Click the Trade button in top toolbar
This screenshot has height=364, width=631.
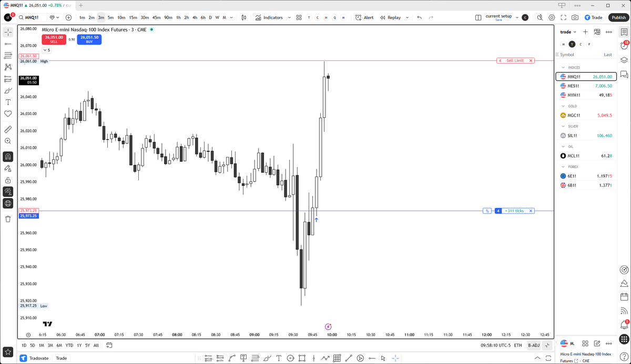594,17
